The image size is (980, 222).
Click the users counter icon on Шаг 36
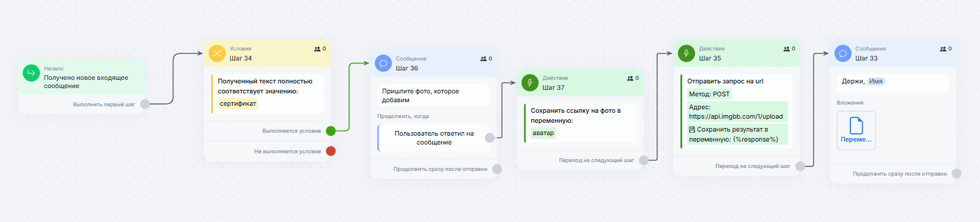click(x=483, y=59)
